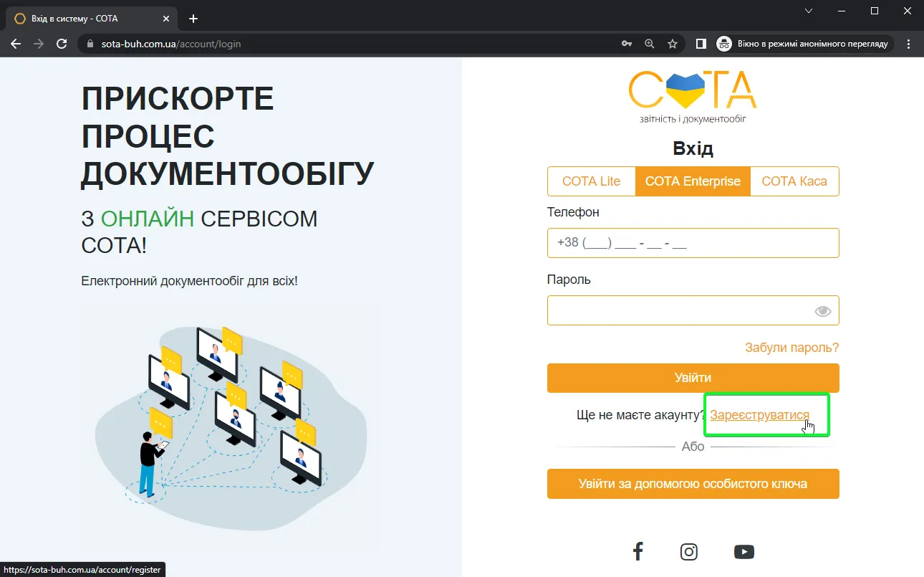Select the СОТА Enterprise tab
The width and height of the screenshot is (924, 577).
point(693,181)
